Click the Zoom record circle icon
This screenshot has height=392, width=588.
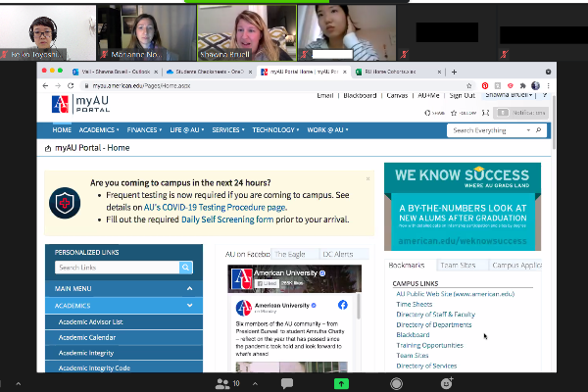[396, 383]
